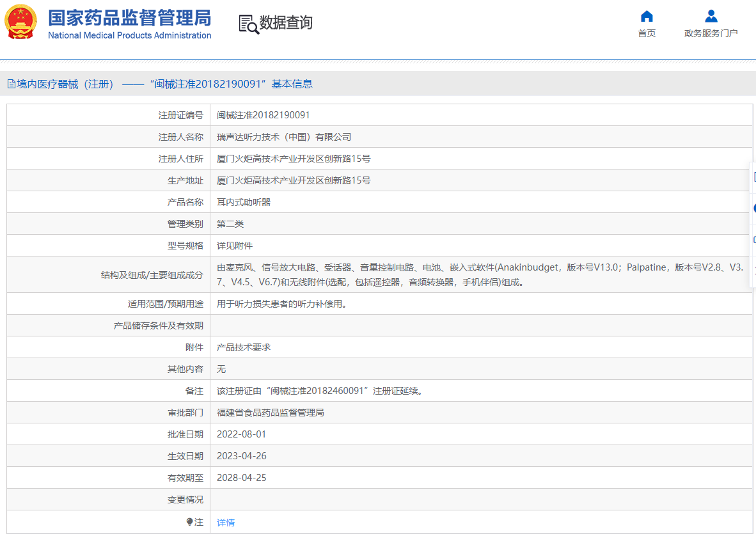The height and width of the screenshot is (536, 756).
Task: Open the 产品技术要求 attachment entry
Action: pos(244,347)
